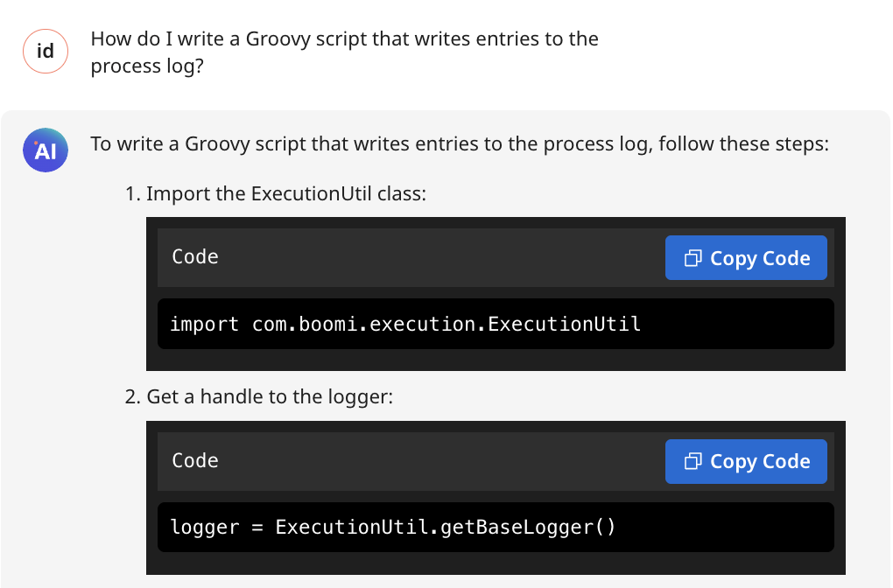
Task: Click the Code header of the second snippet
Action: tap(194, 460)
